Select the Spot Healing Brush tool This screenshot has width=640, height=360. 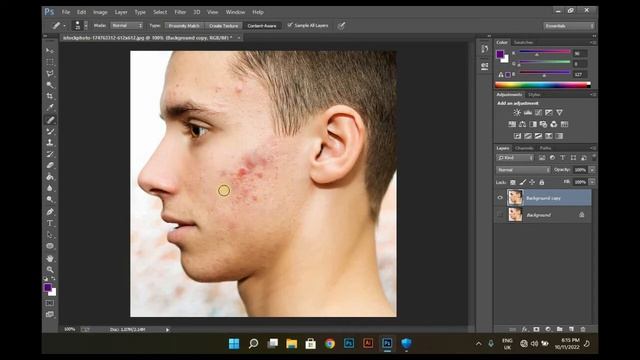point(50,120)
